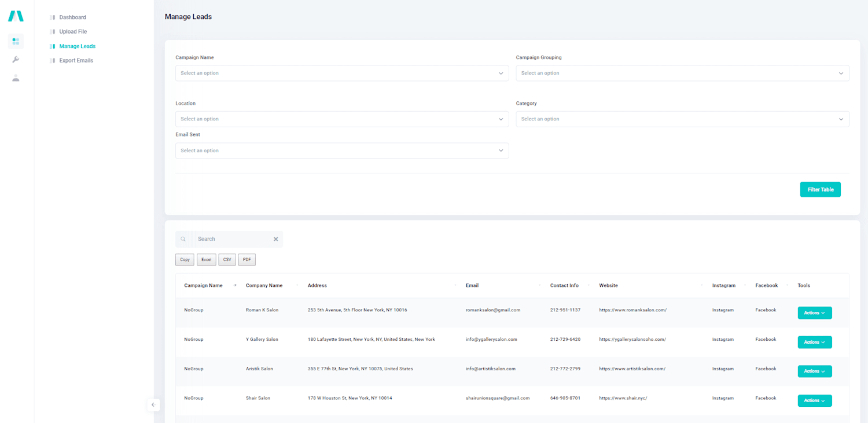The width and height of the screenshot is (868, 423).
Task: Click the Filter Table button
Action: (820, 189)
